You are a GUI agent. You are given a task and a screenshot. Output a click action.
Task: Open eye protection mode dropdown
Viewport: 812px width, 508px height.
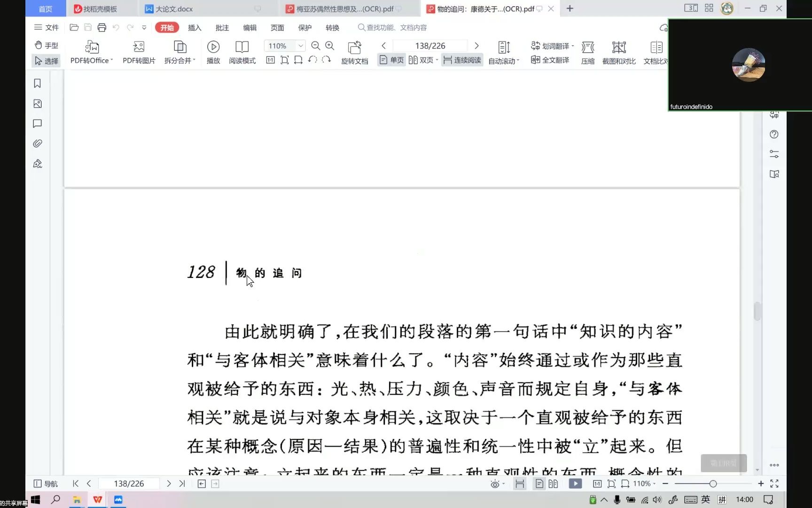(x=497, y=484)
